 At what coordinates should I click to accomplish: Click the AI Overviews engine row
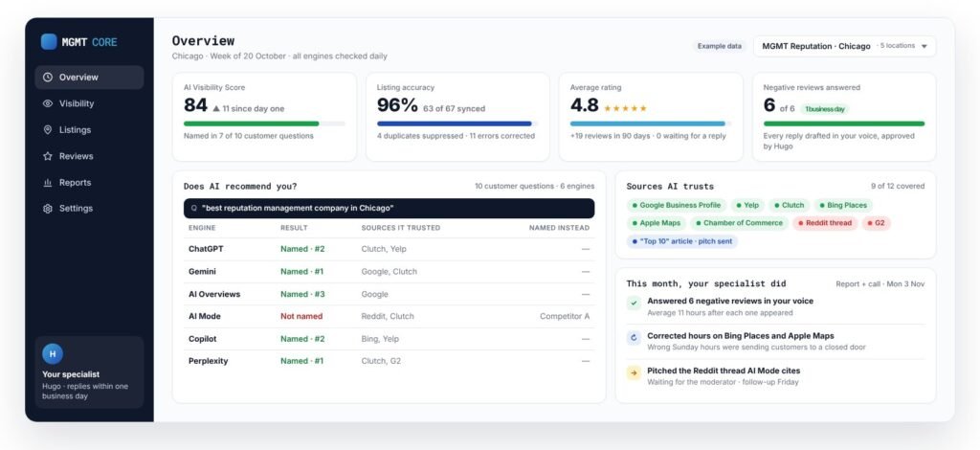coord(389,294)
